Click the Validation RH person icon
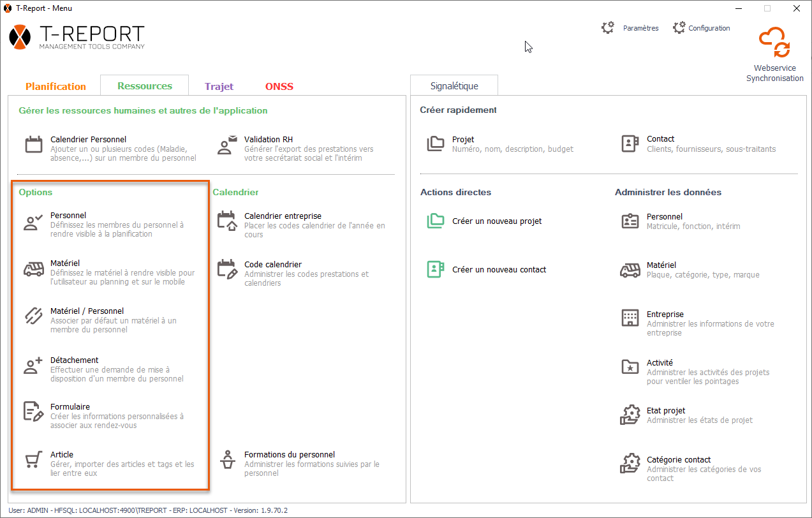Screen dimensions: 812x518 [228, 145]
